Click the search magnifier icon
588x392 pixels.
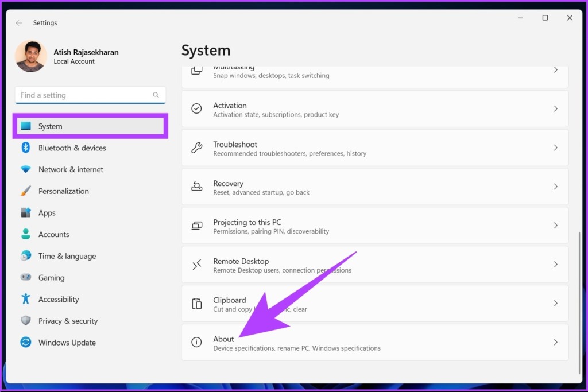[156, 95]
